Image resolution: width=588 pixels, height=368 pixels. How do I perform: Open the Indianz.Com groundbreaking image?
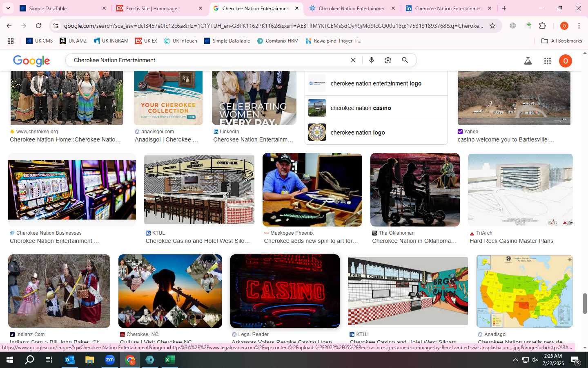coord(59,291)
